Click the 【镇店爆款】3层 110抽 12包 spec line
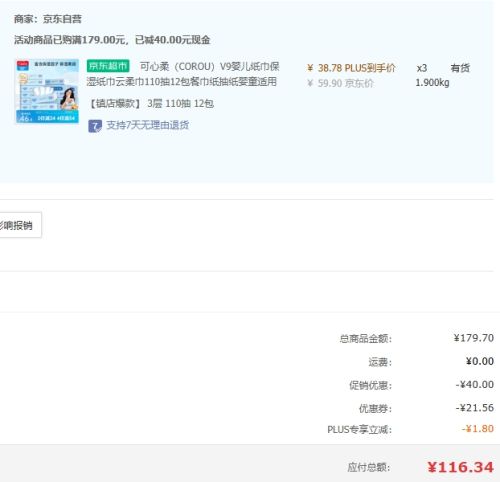Image resolution: width=500 pixels, height=482 pixels. pyautogui.click(x=150, y=104)
